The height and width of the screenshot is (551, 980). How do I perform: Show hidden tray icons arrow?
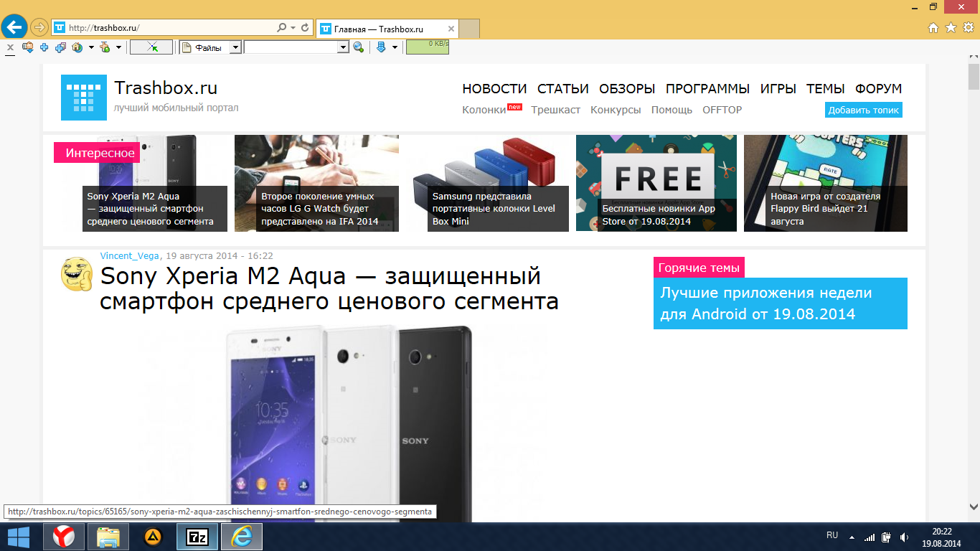pyautogui.click(x=852, y=537)
